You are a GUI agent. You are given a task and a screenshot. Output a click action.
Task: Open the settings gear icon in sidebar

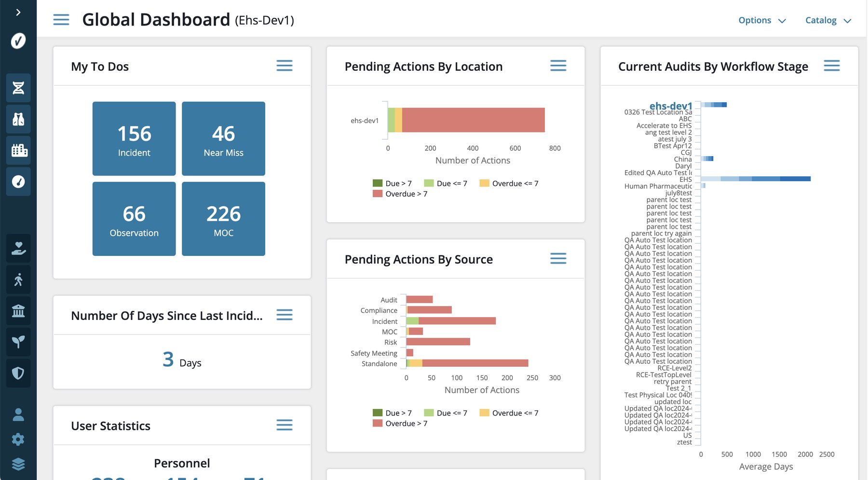click(x=18, y=440)
